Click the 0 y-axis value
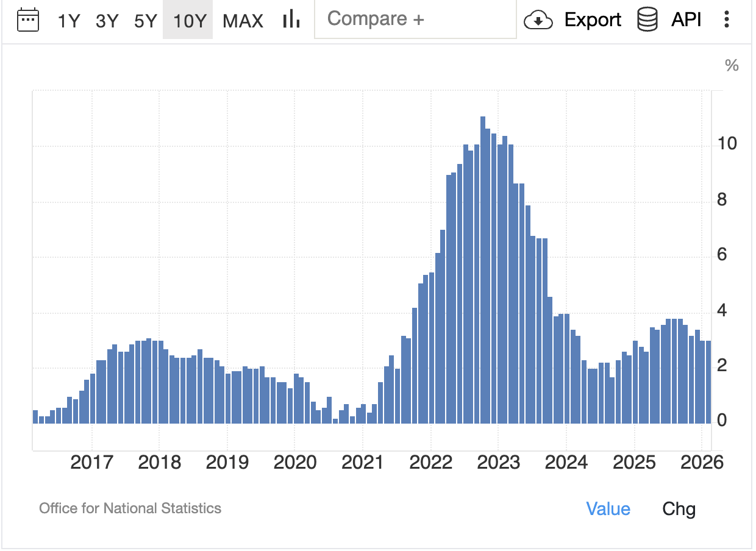Image resolution: width=756 pixels, height=551 pixels. [722, 421]
